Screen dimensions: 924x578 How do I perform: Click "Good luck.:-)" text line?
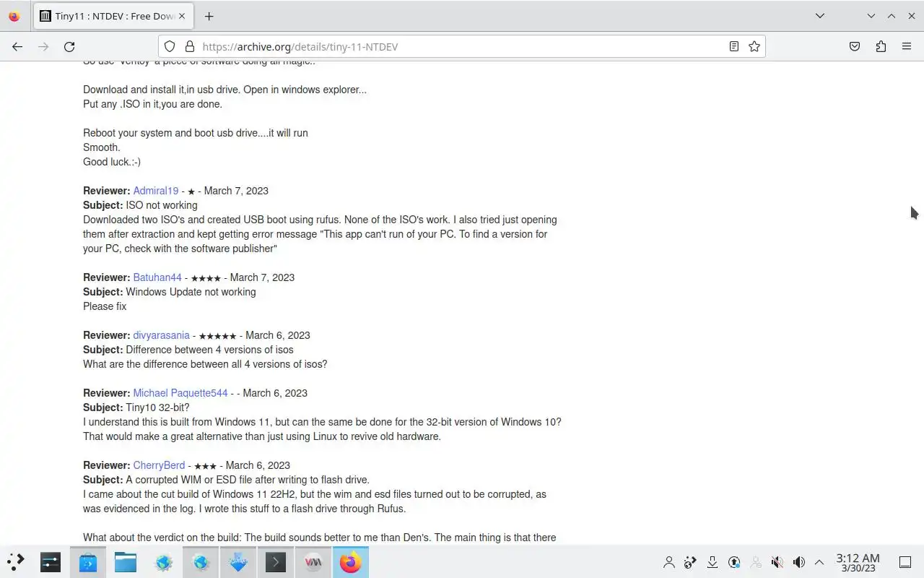coord(112,162)
